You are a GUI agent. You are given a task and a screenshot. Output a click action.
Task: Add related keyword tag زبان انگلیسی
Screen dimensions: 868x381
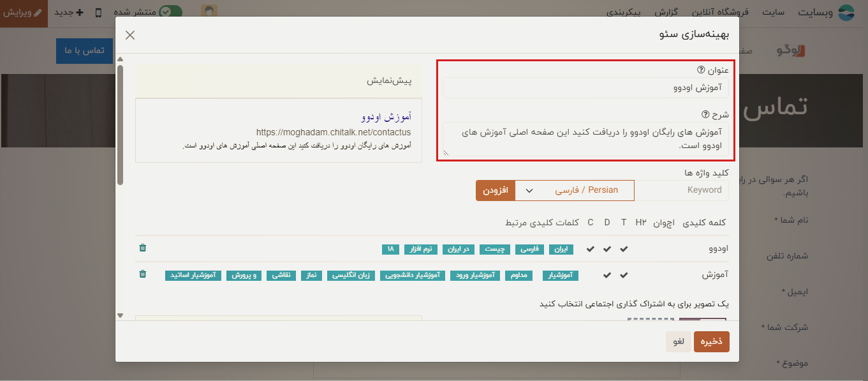tap(351, 275)
